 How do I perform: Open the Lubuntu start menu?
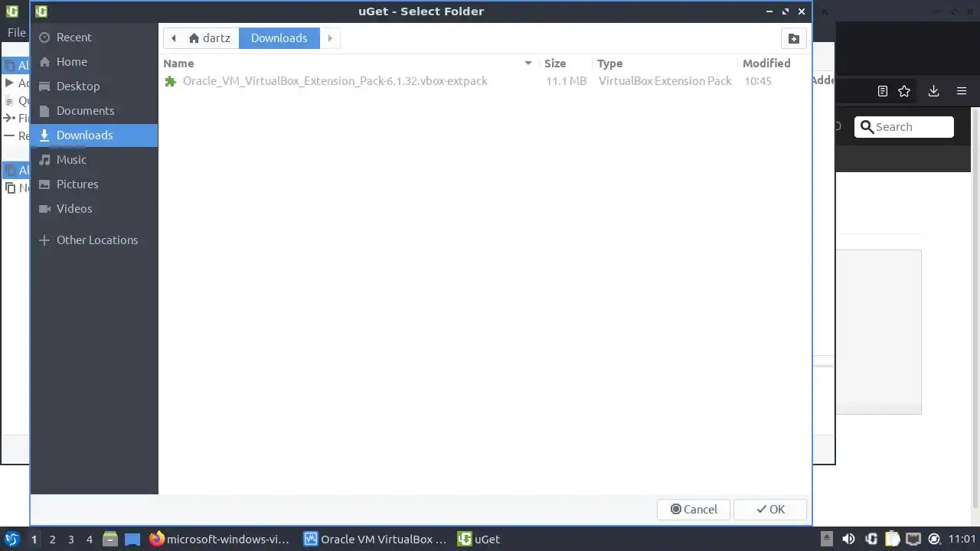coord(11,539)
